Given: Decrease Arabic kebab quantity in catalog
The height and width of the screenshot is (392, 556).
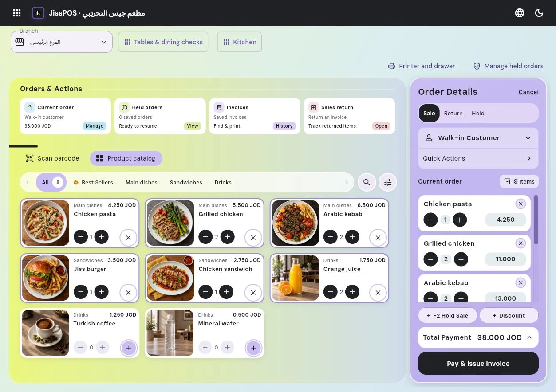Looking at the screenshot, I should point(330,237).
